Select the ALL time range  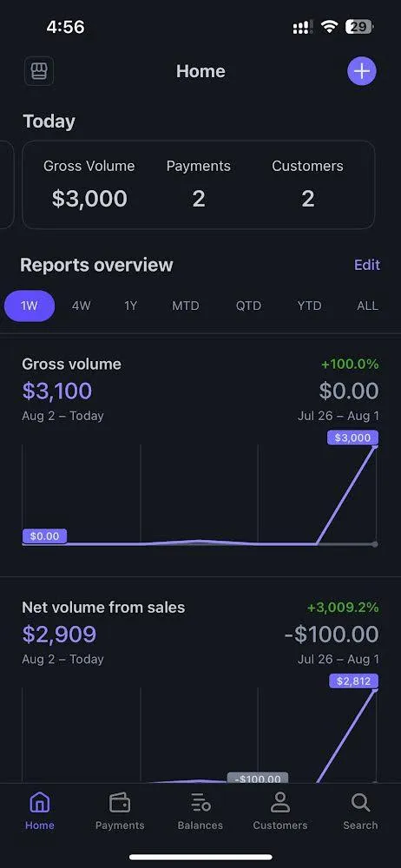368,306
